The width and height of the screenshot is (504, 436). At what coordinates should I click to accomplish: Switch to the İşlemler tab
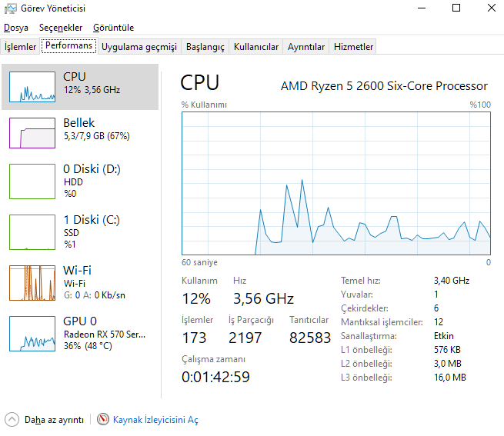click(21, 47)
